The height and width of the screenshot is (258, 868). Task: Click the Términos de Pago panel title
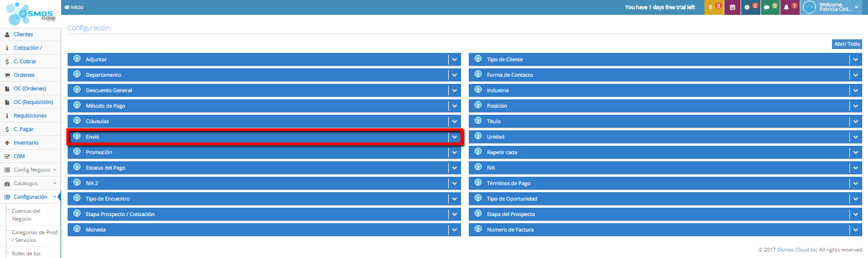(x=509, y=183)
